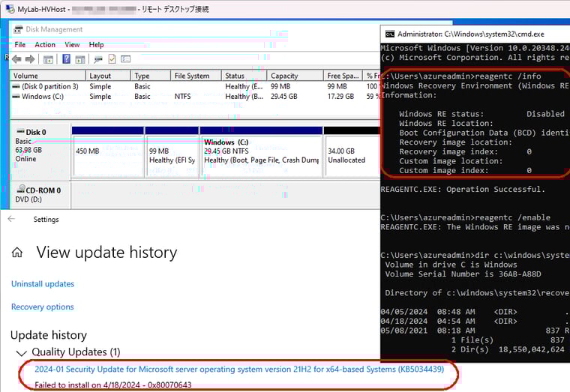
Task: Sort by the Volume column header
Action: pyautogui.click(x=47, y=76)
